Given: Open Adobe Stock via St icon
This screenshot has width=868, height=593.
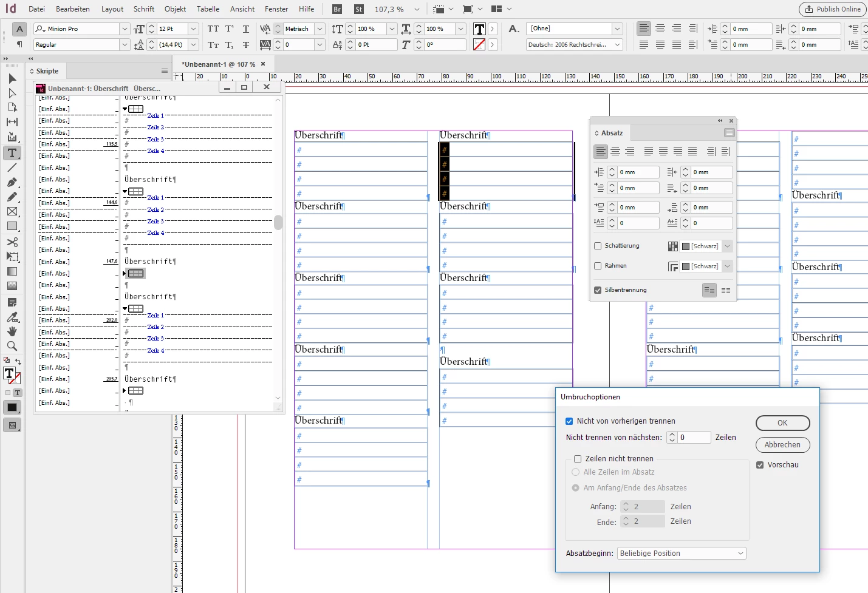Looking at the screenshot, I should pos(359,9).
